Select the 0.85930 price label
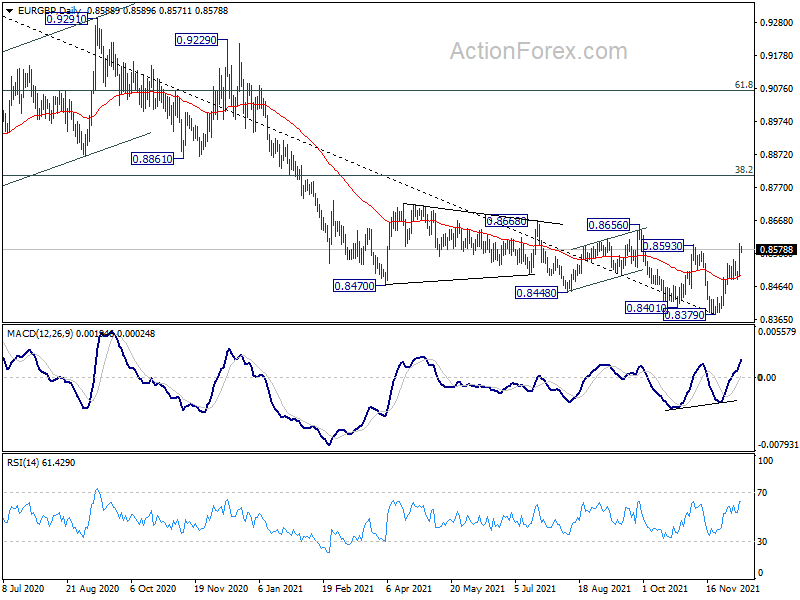Screen dimensions: 800x600 (662, 246)
